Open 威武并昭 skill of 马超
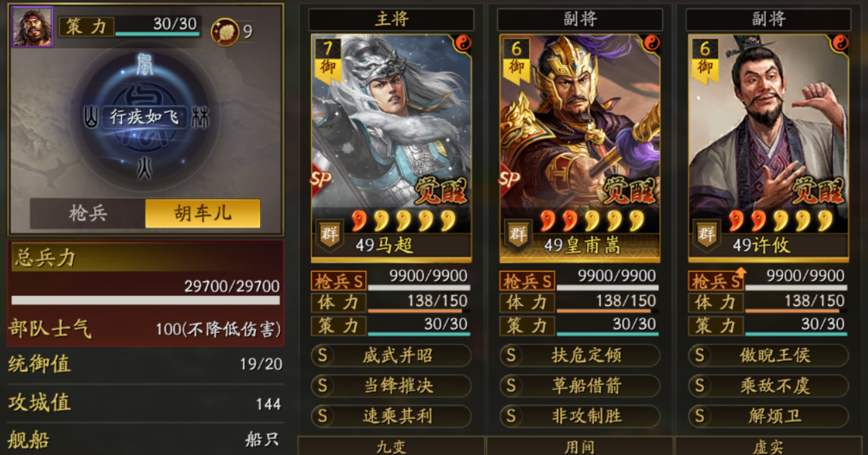The height and width of the screenshot is (455, 868). click(391, 355)
